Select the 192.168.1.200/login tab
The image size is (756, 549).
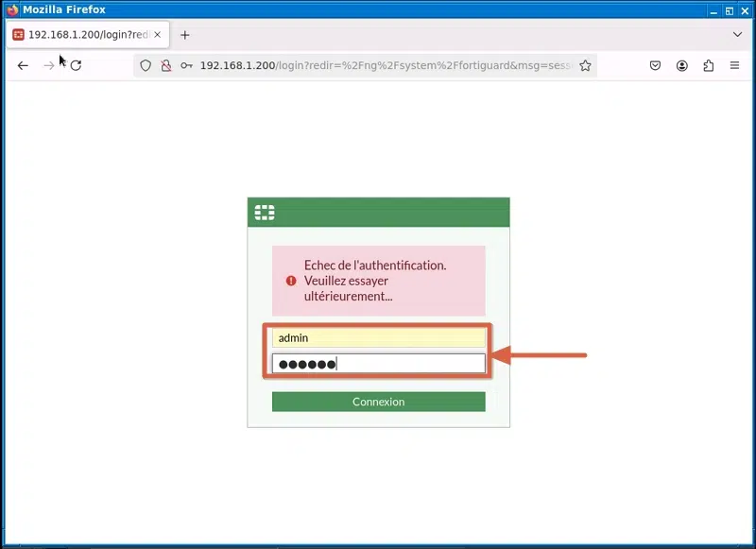tap(88, 35)
